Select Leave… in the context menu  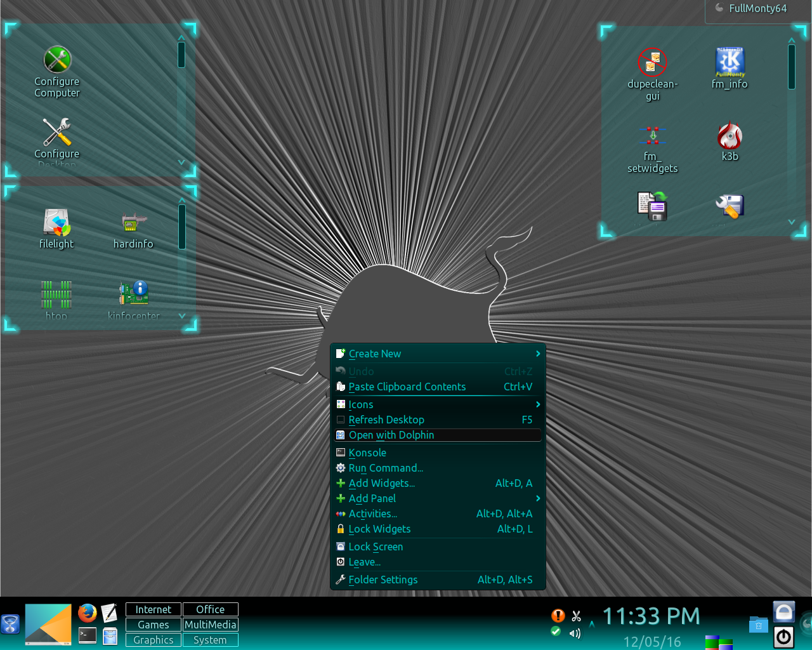(438, 562)
